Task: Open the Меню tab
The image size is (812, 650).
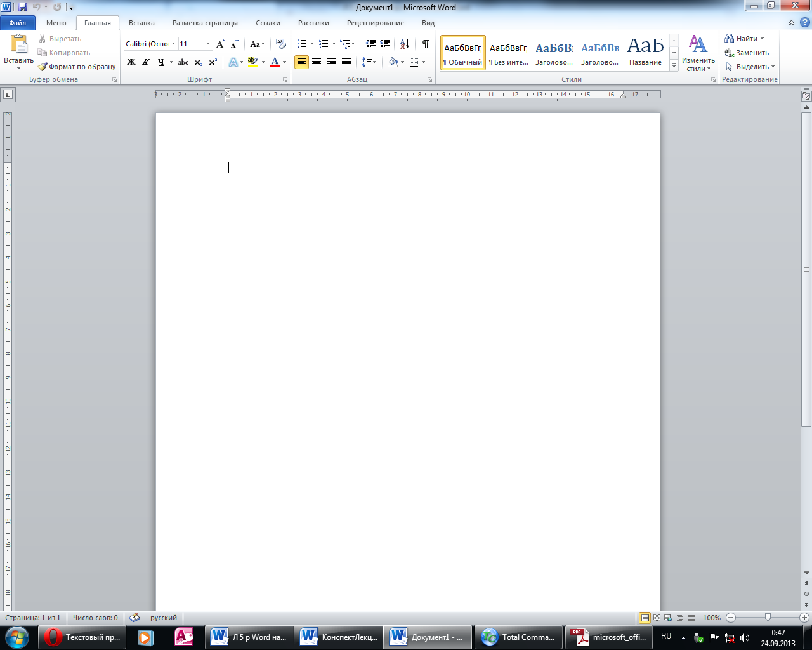Action: click(56, 23)
